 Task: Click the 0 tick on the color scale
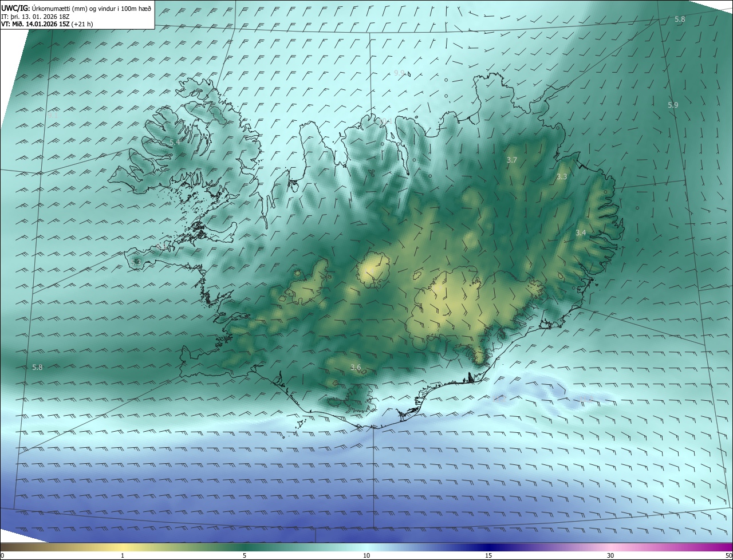2,555
